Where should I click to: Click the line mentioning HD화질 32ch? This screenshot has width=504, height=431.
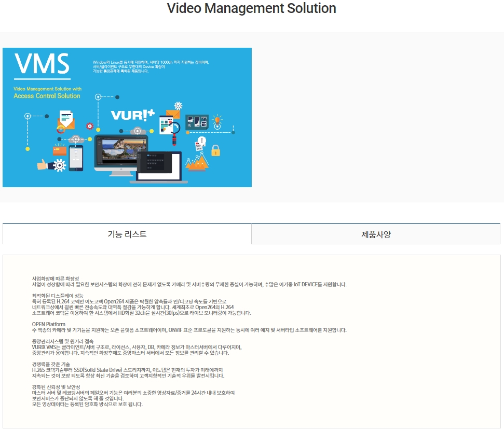(x=141, y=313)
